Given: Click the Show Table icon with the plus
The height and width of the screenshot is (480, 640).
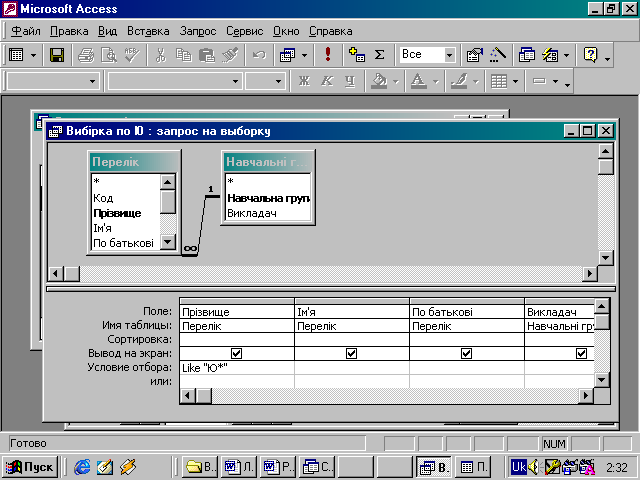Looking at the screenshot, I should tap(357, 55).
